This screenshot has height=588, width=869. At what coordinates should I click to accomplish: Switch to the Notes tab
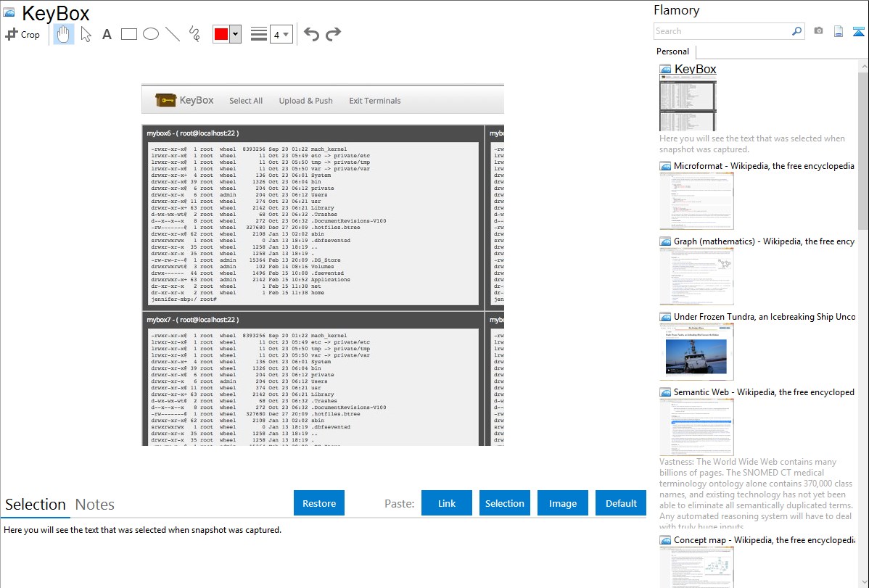coord(95,505)
